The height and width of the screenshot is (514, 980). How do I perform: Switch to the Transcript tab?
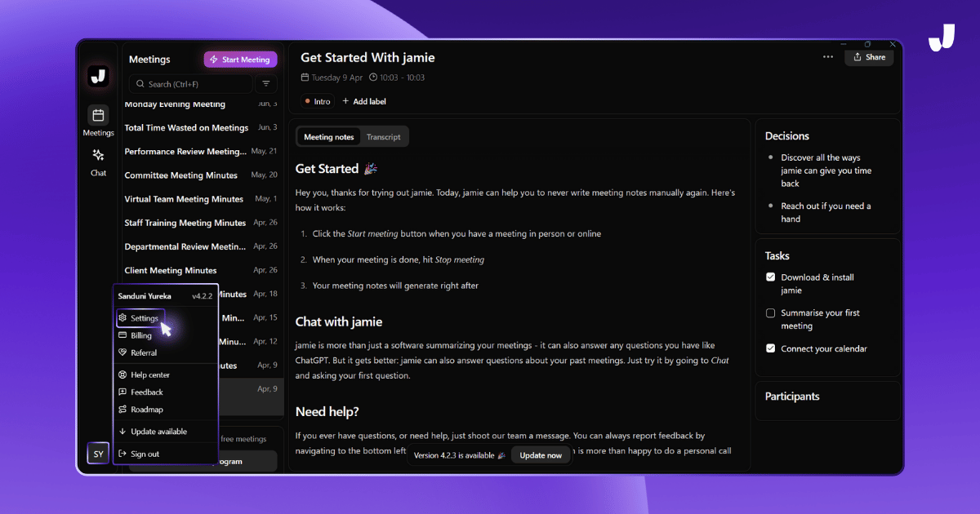click(383, 137)
